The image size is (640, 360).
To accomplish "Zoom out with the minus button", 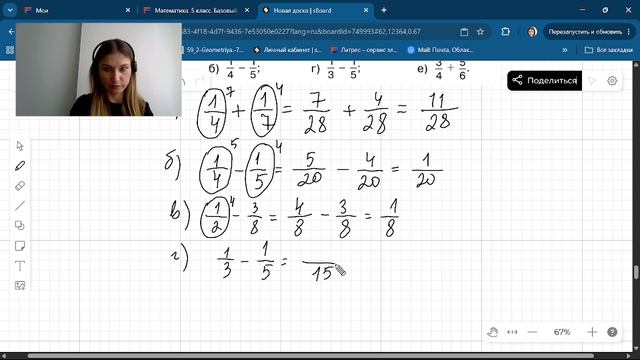I will (x=532, y=332).
